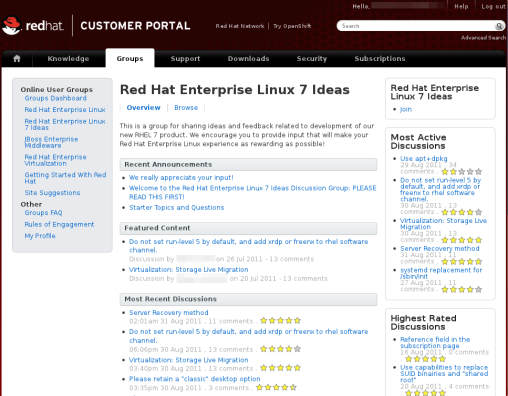Screen dimensions: 508x396
Task: Open the Subscriptions tab
Action: [380, 59]
